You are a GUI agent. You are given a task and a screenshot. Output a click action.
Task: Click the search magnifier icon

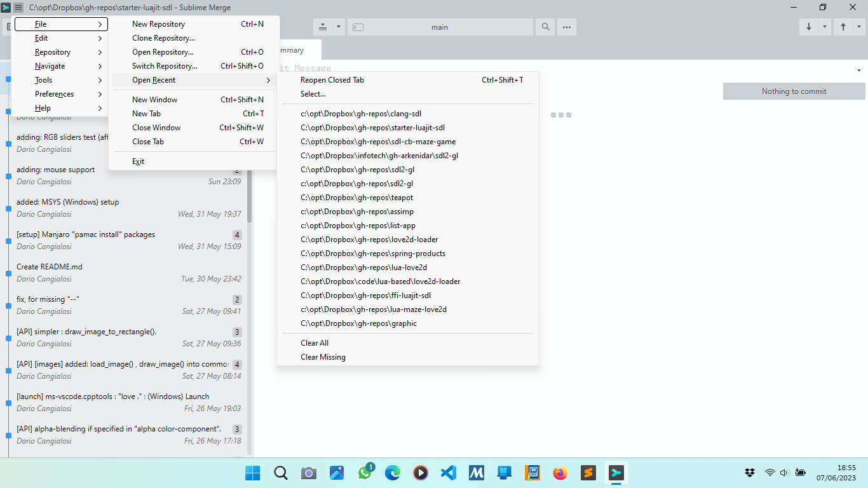(x=545, y=27)
